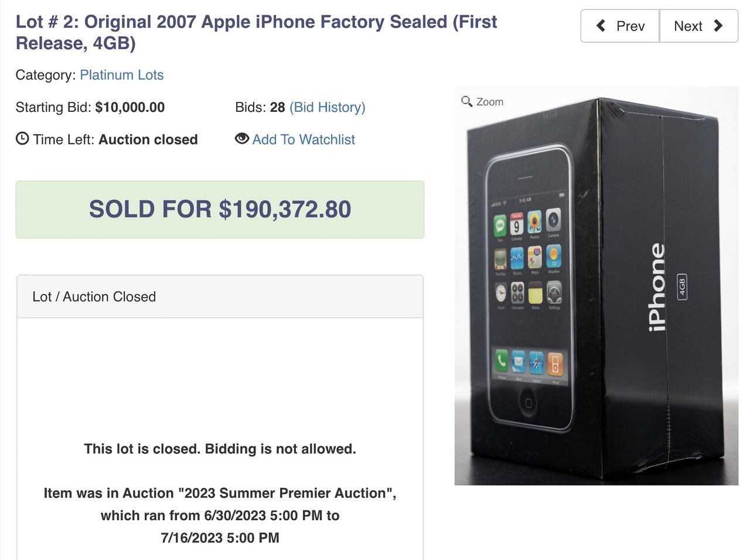
Task: Go to the Prev lot
Action: tap(621, 26)
